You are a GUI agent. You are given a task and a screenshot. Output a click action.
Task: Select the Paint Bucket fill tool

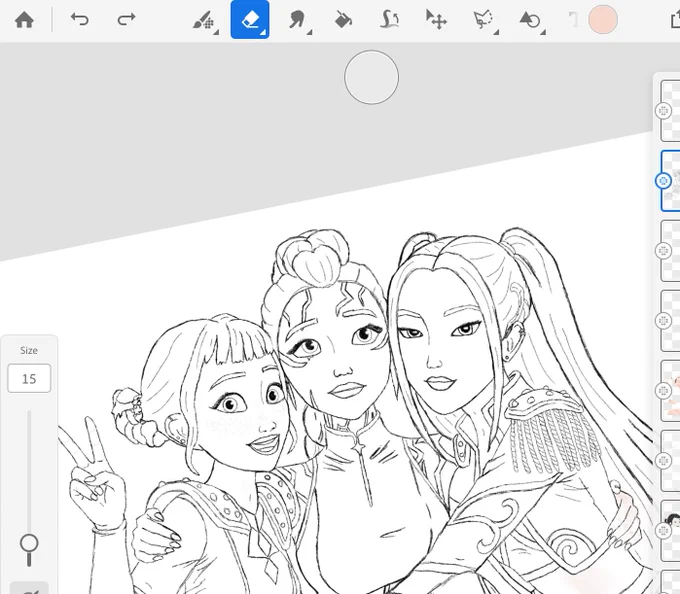point(343,20)
